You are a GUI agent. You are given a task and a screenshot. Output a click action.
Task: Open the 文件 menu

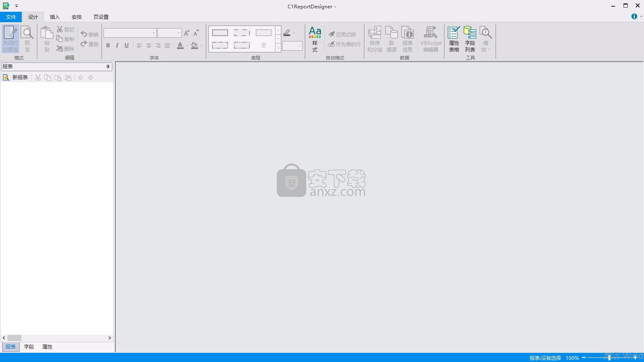11,17
